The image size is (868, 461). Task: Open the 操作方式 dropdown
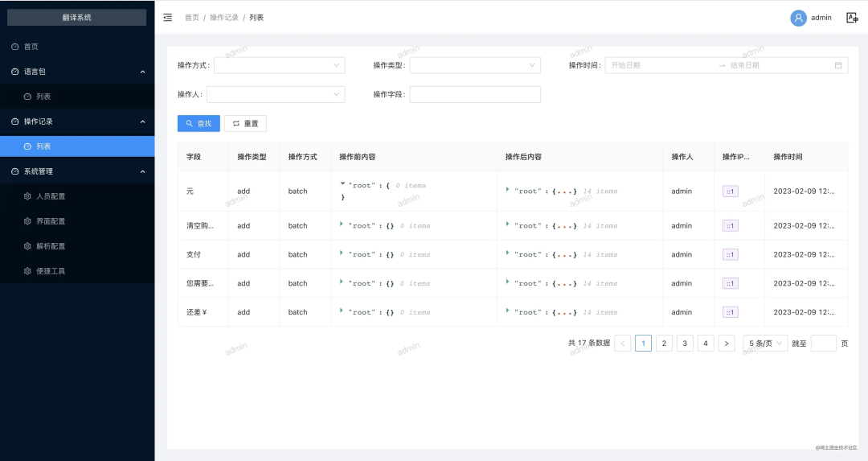click(280, 65)
